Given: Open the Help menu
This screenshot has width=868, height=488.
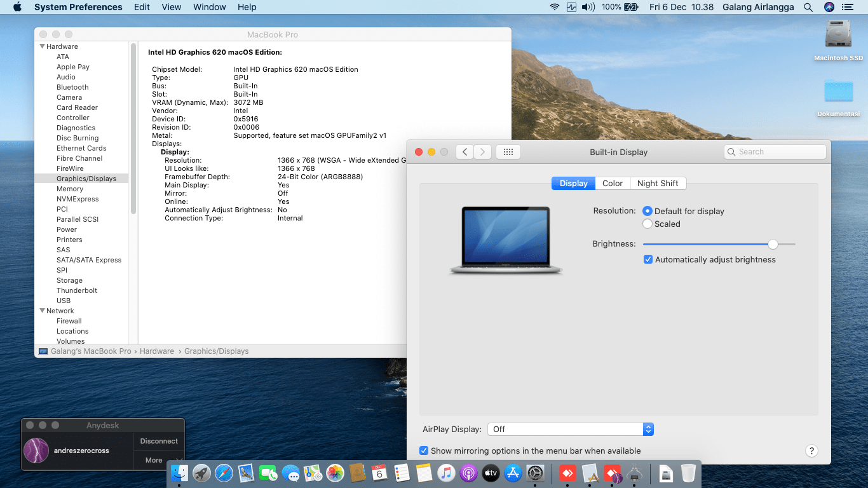Looking at the screenshot, I should 247,7.
